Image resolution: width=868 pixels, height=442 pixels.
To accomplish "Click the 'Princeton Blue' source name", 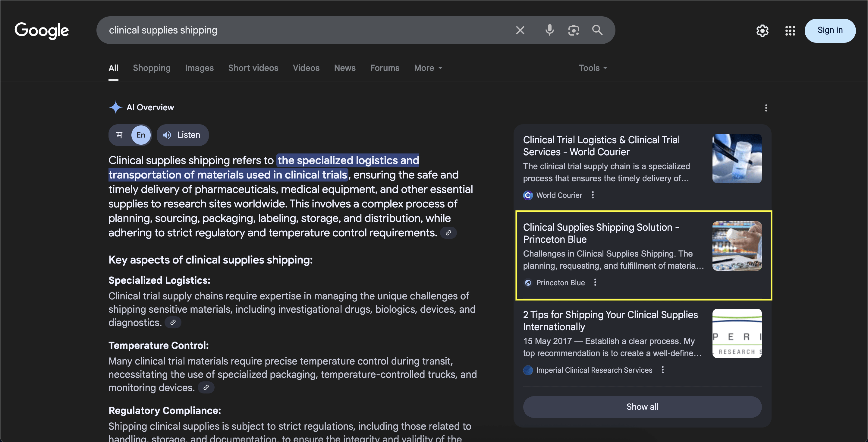I will (x=560, y=283).
